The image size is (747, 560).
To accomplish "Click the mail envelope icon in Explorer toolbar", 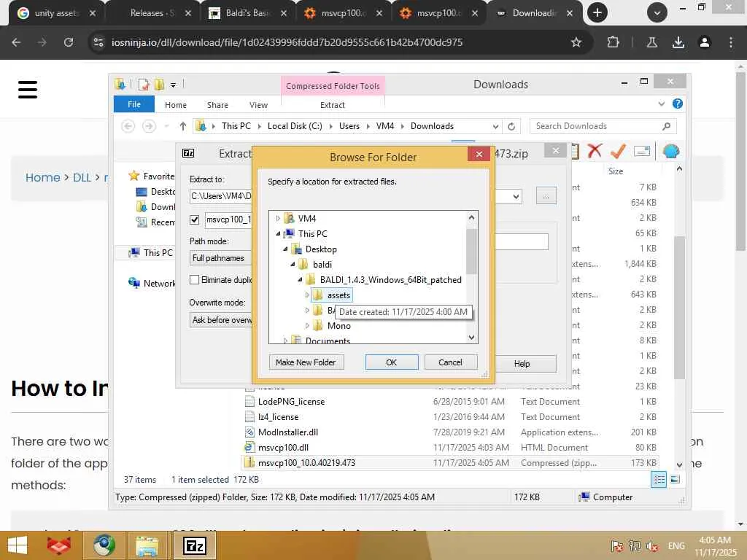I will coord(642,152).
